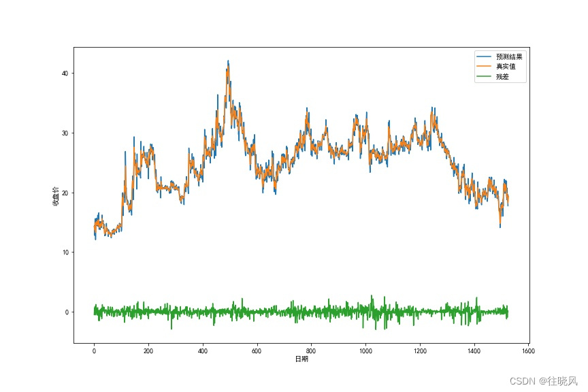Click the x-axis tick label 400

(203, 351)
